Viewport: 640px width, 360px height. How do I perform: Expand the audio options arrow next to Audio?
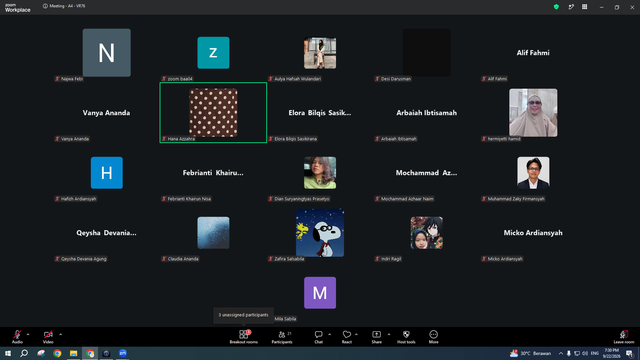(x=28, y=334)
